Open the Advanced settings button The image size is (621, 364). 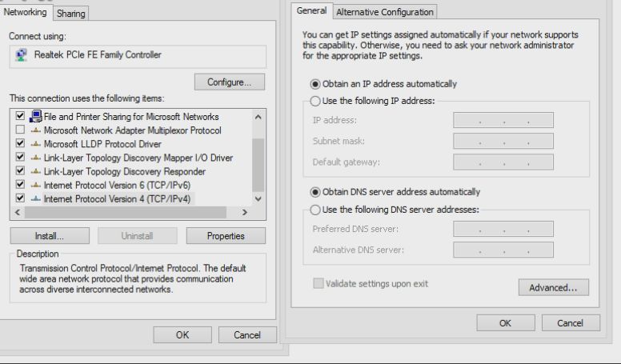[x=553, y=287]
